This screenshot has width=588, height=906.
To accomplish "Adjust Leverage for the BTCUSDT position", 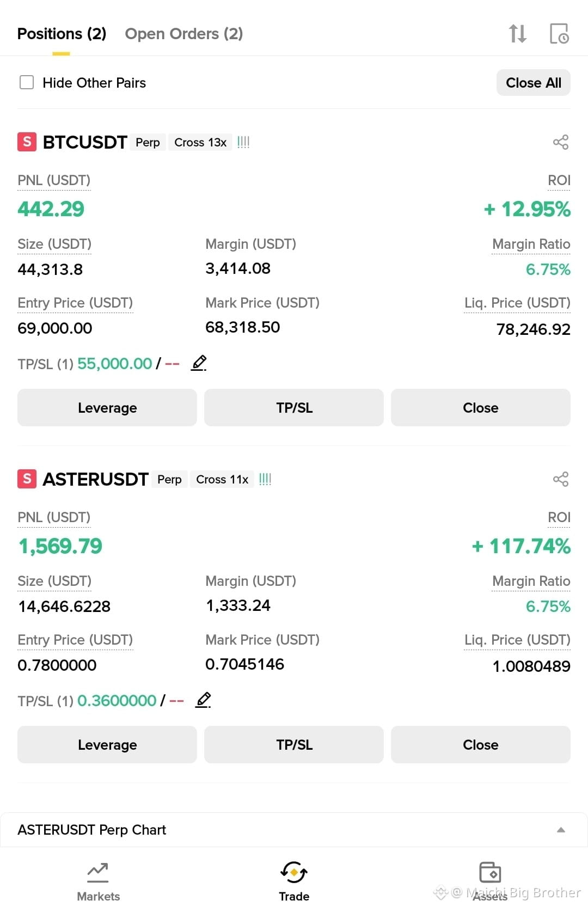I will [x=107, y=407].
